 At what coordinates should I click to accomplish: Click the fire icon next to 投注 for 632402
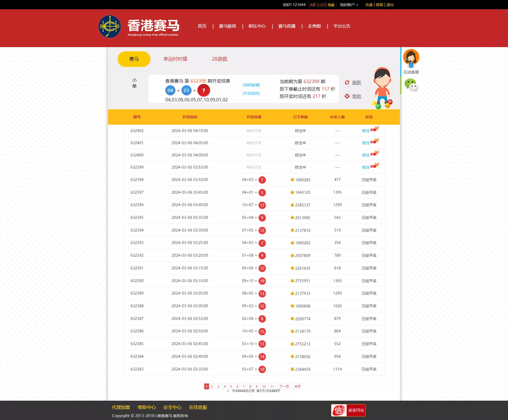(x=375, y=129)
